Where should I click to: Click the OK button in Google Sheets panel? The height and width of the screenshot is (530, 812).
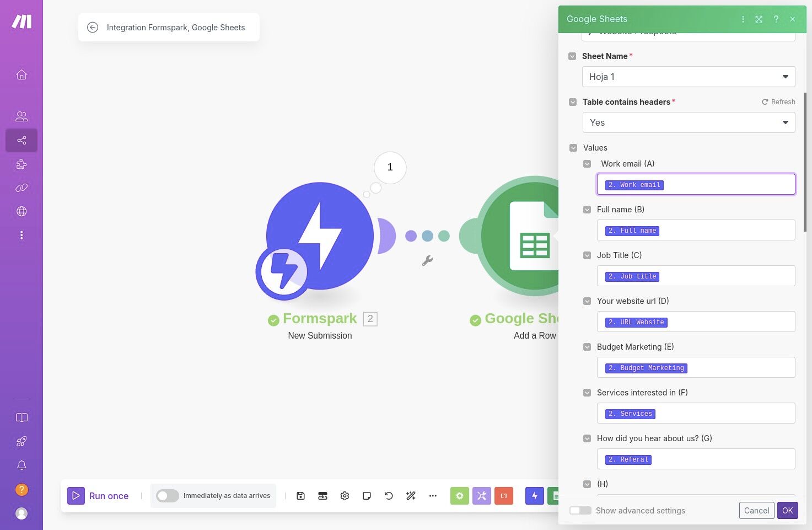(788, 511)
